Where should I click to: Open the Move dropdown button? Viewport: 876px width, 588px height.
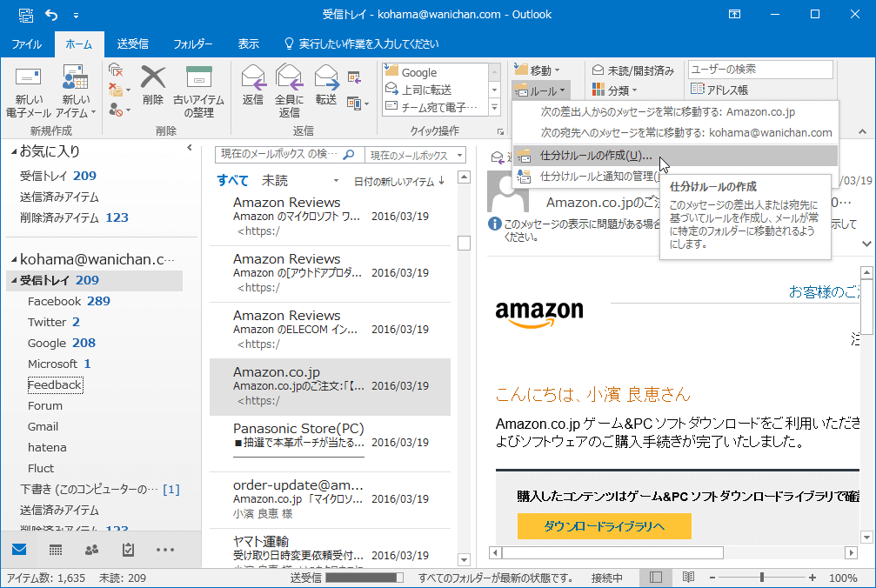(537, 70)
